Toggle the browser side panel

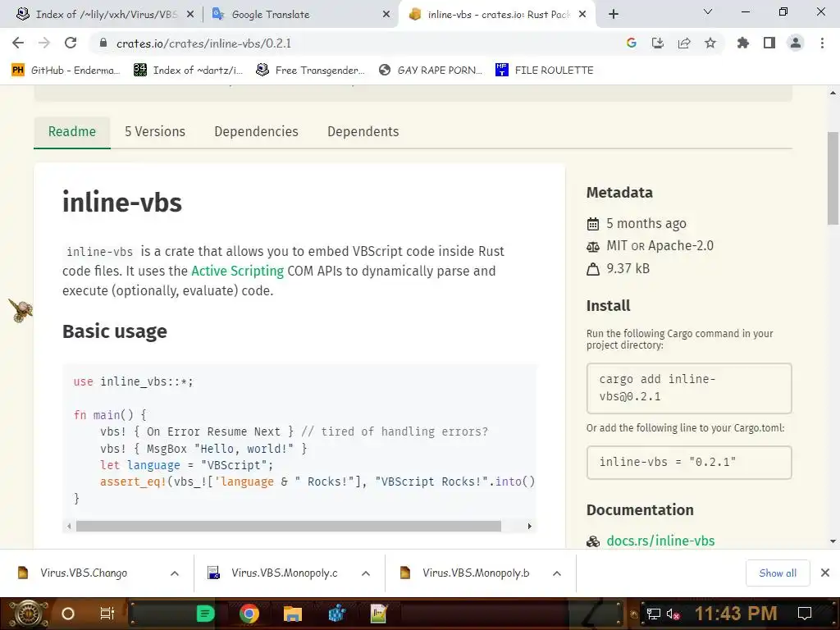[x=769, y=43]
